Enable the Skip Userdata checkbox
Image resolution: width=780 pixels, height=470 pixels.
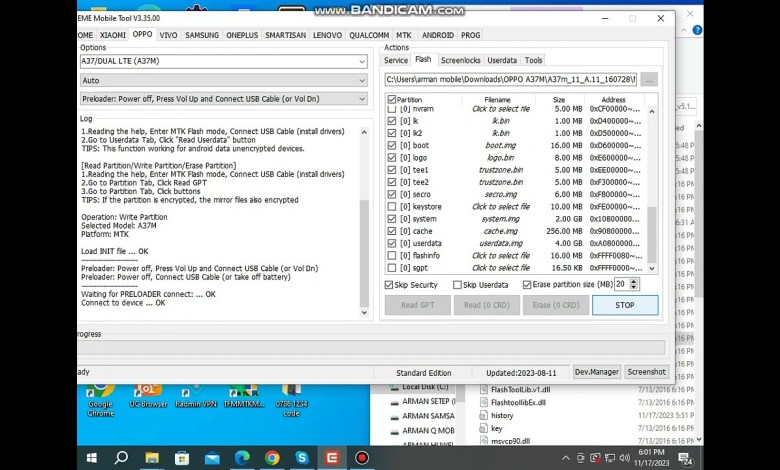[x=458, y=285]
